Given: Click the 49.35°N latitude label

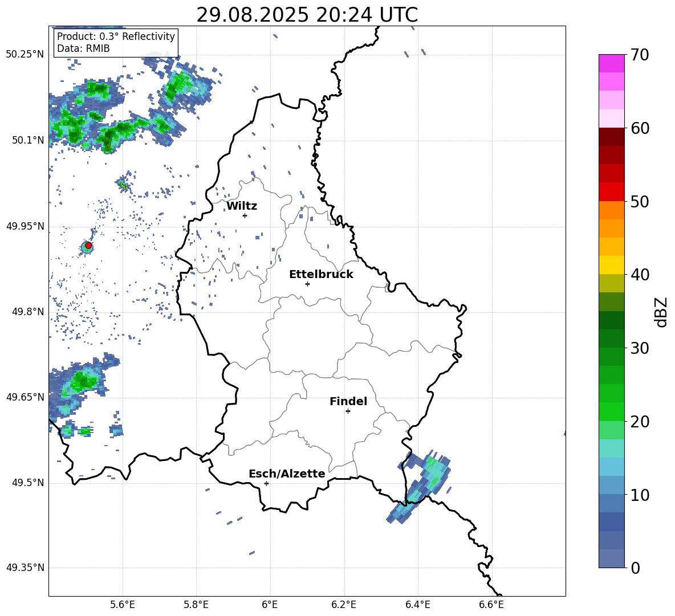Looking at the screenshot, I should point(25,568).
